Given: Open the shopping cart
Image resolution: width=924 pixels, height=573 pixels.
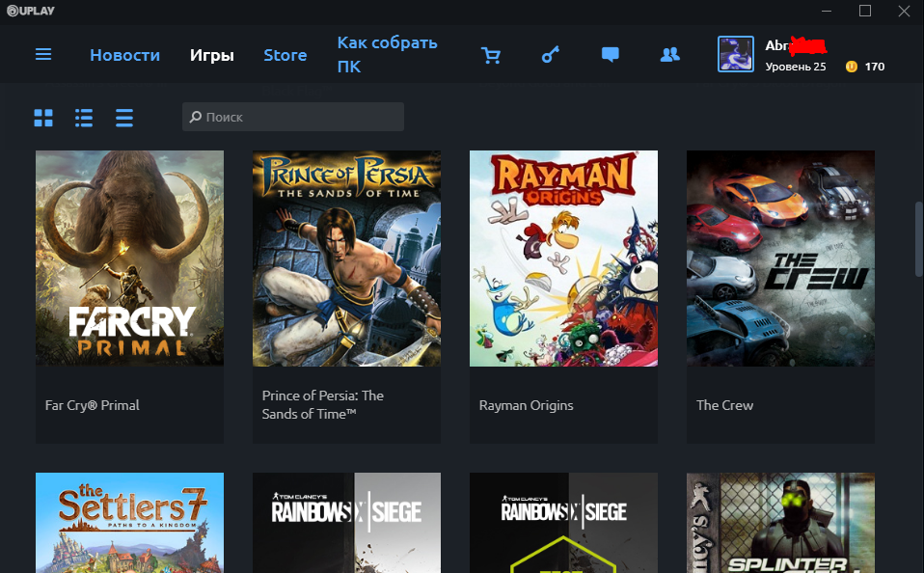Looking at the screenshot, I should 491,55.
